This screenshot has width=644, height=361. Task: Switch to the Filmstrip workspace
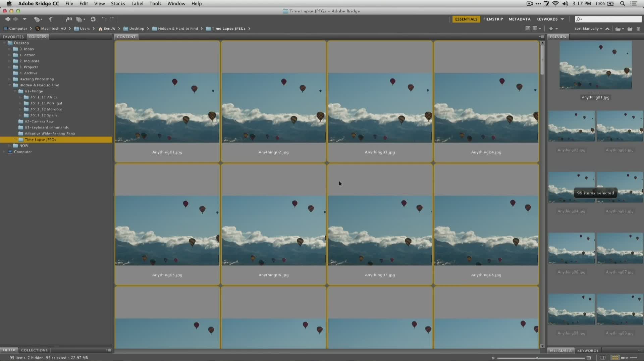click(x=493, y=19)
